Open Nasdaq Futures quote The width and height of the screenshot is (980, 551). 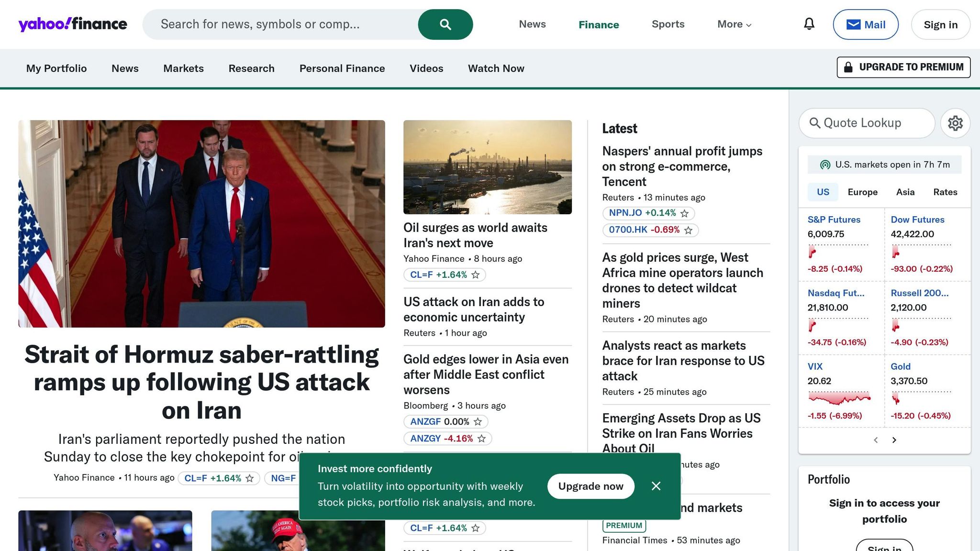tap(836, 293)
